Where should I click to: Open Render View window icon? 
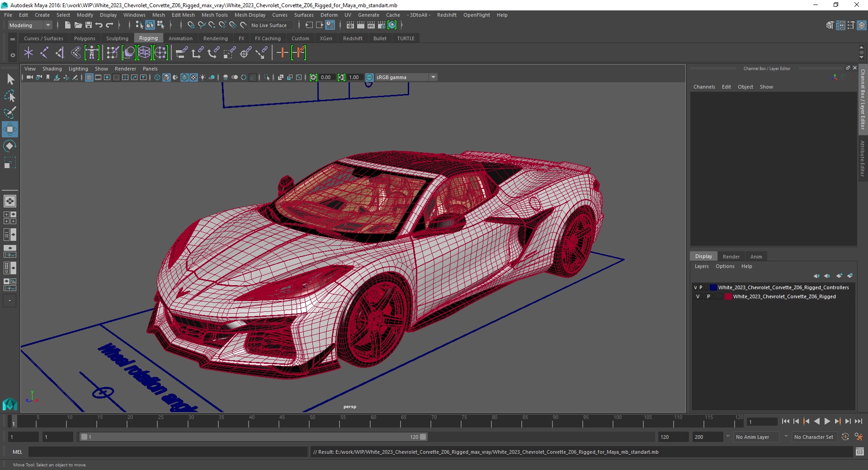[350, 25]
